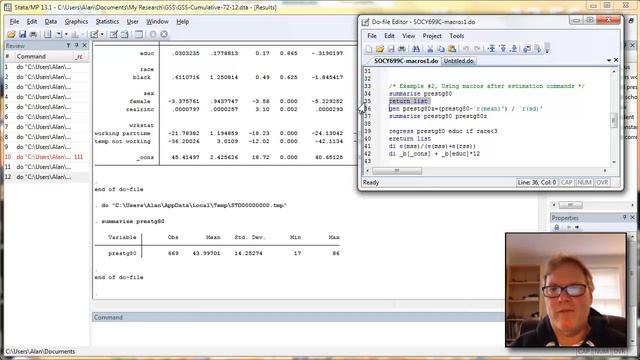Go to previous bookmark icon

point(503,49)
